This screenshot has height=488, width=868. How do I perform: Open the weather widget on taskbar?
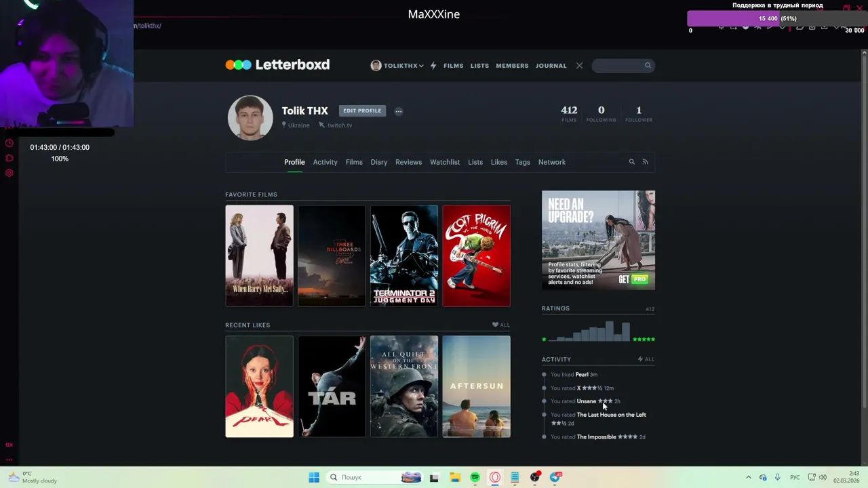pos(33,477)
